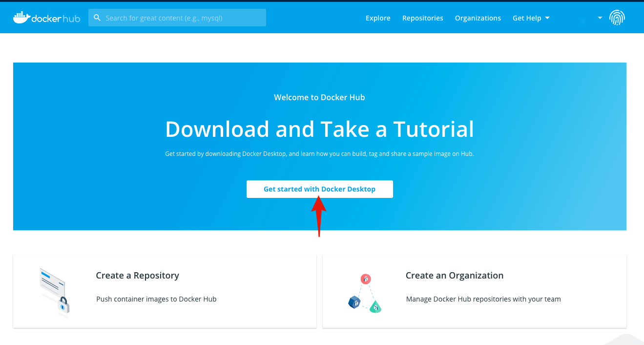Click 'Push container images to Docker Hub' text
Image resolution: width=644 pixels, height=345 pixels.
coord(156,299)
